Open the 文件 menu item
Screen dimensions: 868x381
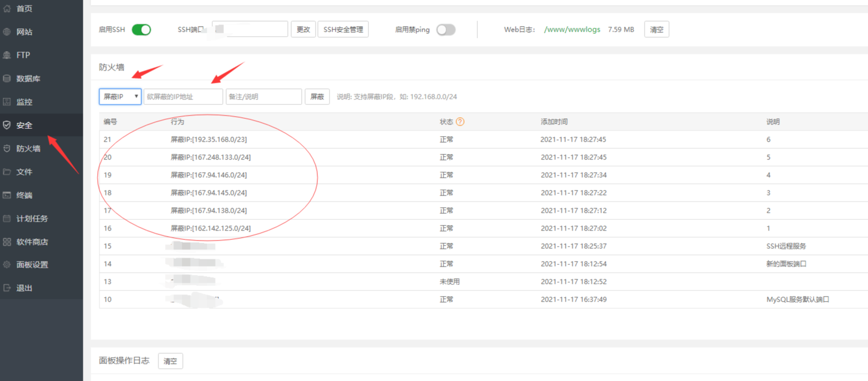coord(24,172)
